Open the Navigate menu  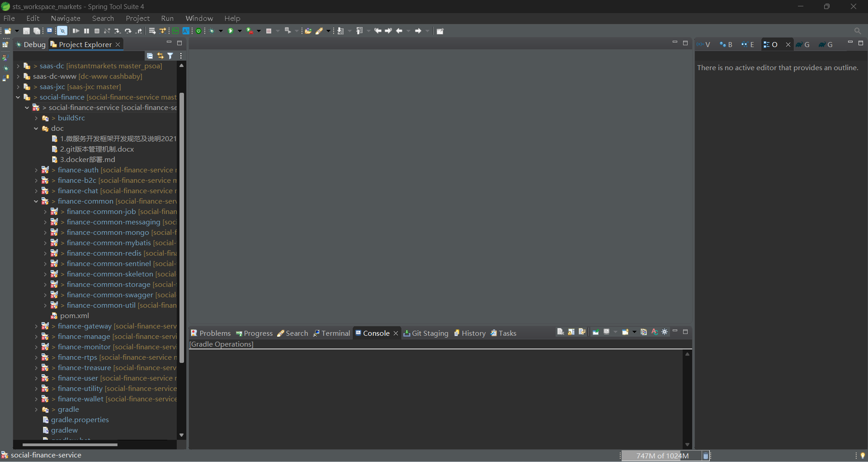click(x=66, y=18)
